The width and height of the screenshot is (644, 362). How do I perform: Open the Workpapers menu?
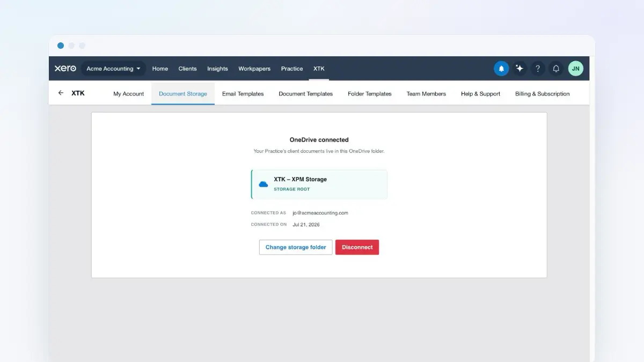pos(254,69)
